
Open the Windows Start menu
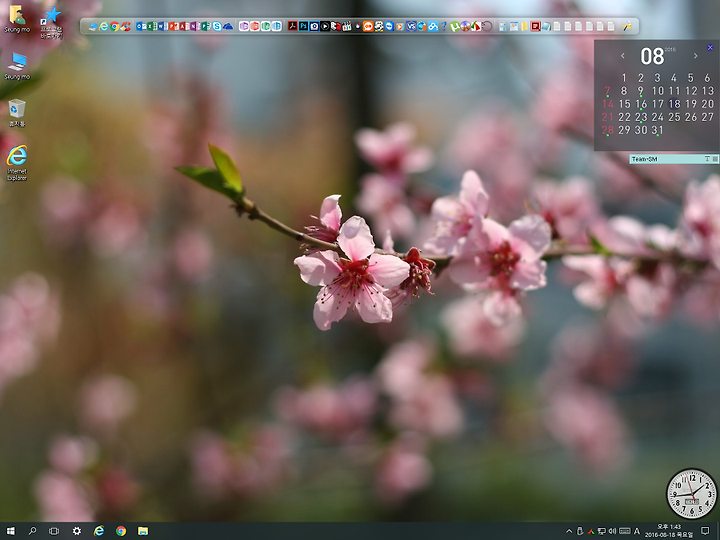(10, 531)
